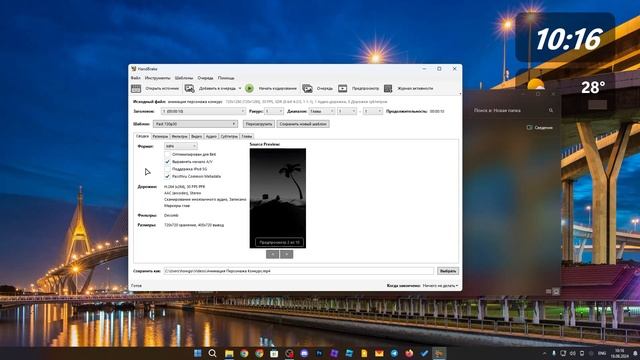Open the blue checkmark To Do app
The image size is (640, 360).
(424, 353)
